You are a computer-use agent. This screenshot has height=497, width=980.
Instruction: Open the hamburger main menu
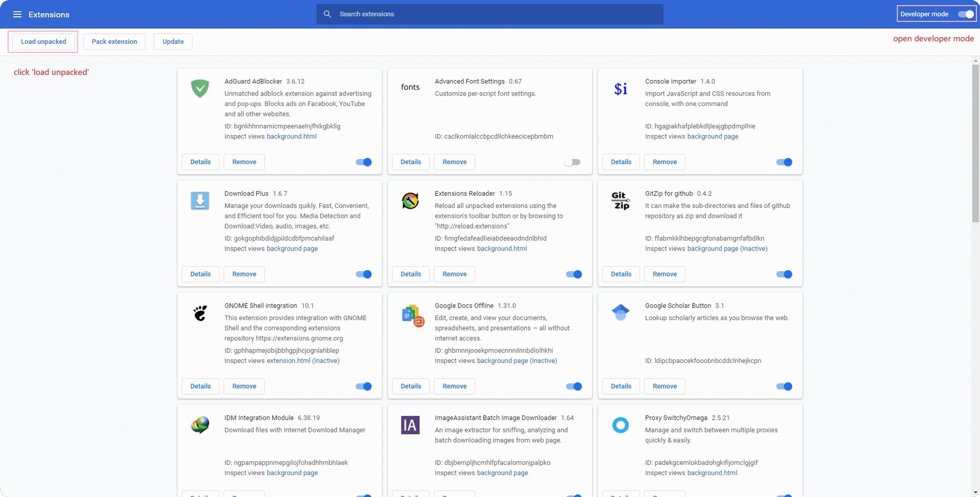click(x=17, y=14)
